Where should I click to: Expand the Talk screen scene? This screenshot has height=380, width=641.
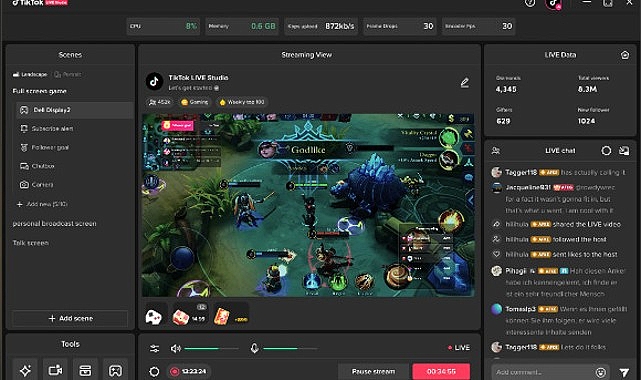31,243
